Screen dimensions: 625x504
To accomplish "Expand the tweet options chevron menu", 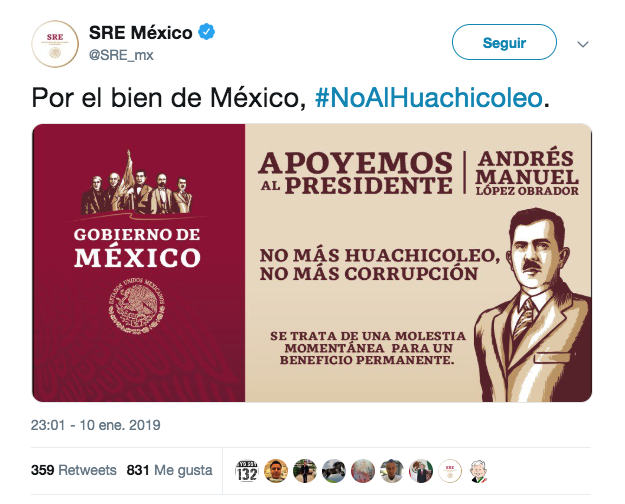I will point(583,44).
